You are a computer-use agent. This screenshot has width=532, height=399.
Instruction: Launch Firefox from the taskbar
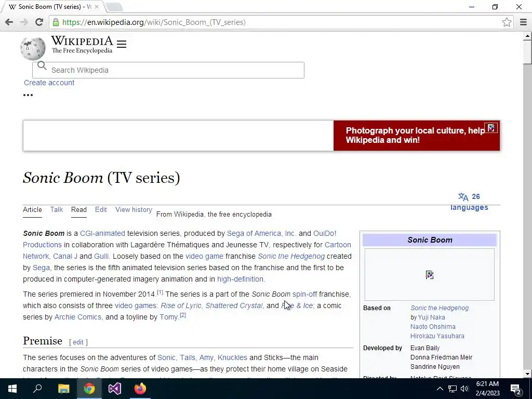pyautogui.click(x=140, y=389)
